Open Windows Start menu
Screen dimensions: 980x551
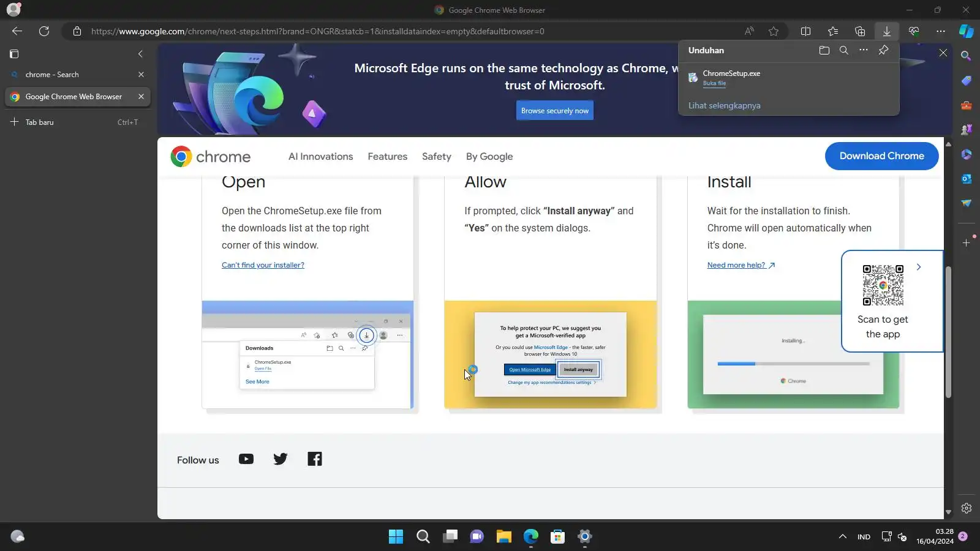[x=396, y=537]
